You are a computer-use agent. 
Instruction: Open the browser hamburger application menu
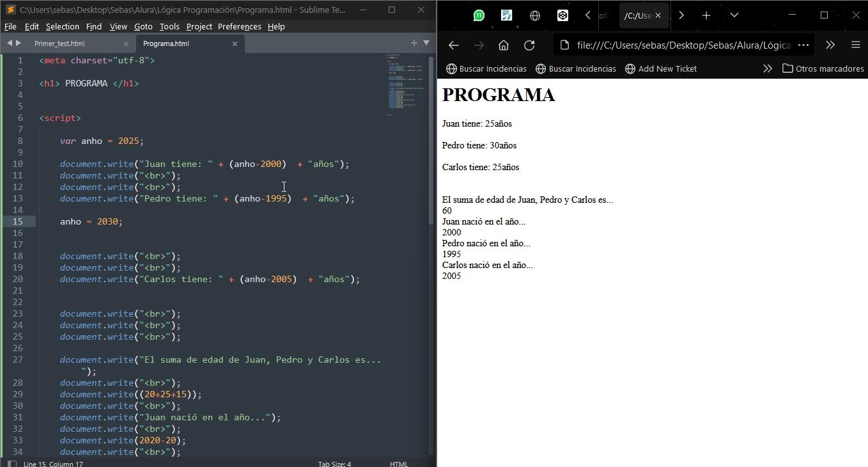point(855,45)
